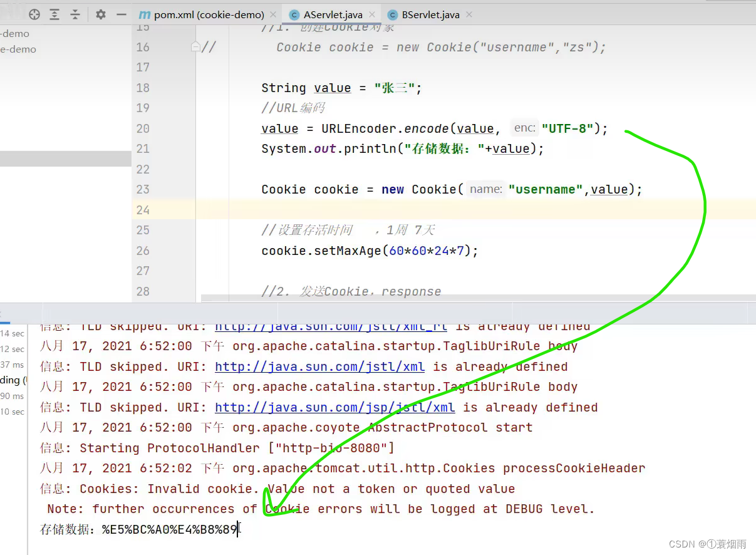The image size is (756, 555).
Task: Close the AServlet.java tab
Action: coord(372,14)
